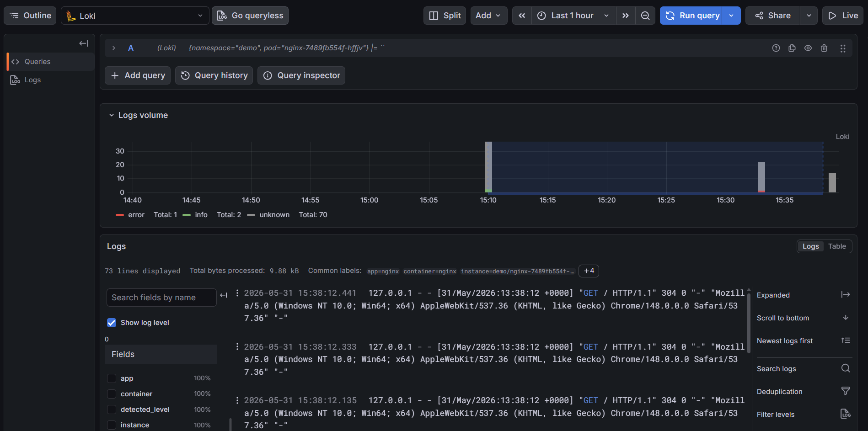Collapse the left sidebar pane
Viewport: 868px width, 431px height.
point(84,43)
